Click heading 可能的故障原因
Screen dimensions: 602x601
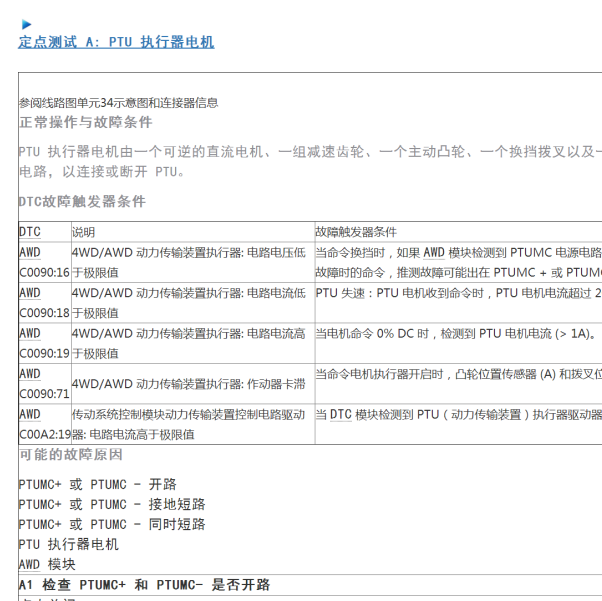[71, 455]
